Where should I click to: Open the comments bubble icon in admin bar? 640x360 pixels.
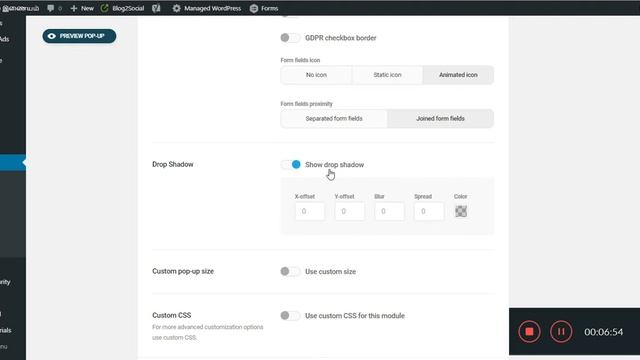(51, 8)
